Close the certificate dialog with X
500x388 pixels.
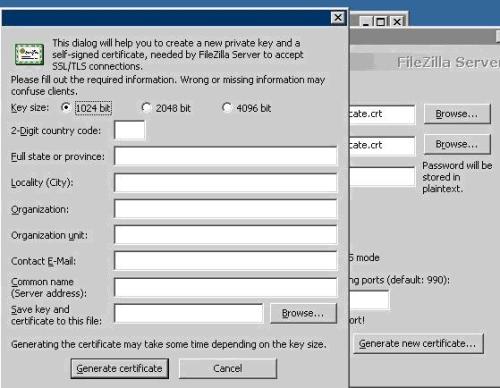tap(338, 17)
